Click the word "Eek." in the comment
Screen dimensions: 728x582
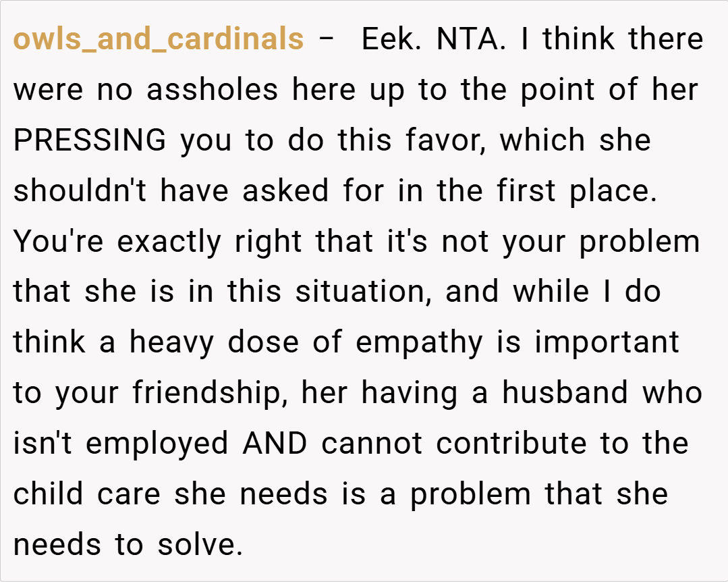click(392, 40)
